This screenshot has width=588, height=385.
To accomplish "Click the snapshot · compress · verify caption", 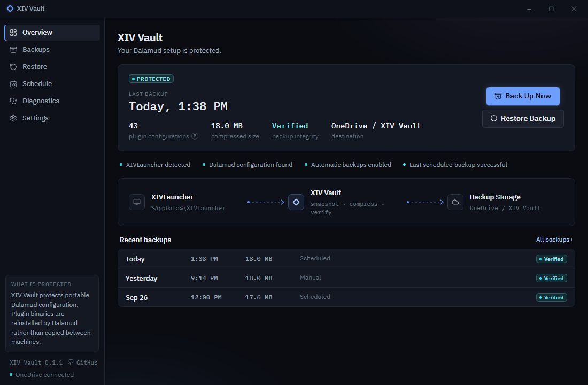I will (347, 208).
